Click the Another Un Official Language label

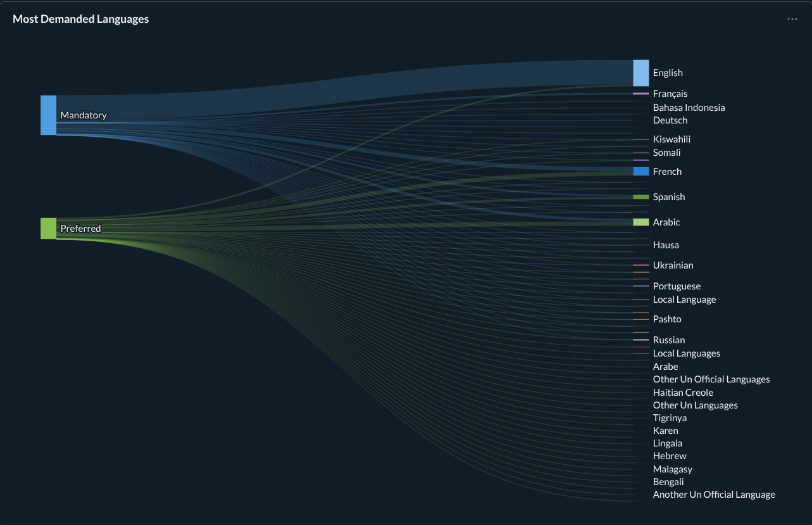713,495
